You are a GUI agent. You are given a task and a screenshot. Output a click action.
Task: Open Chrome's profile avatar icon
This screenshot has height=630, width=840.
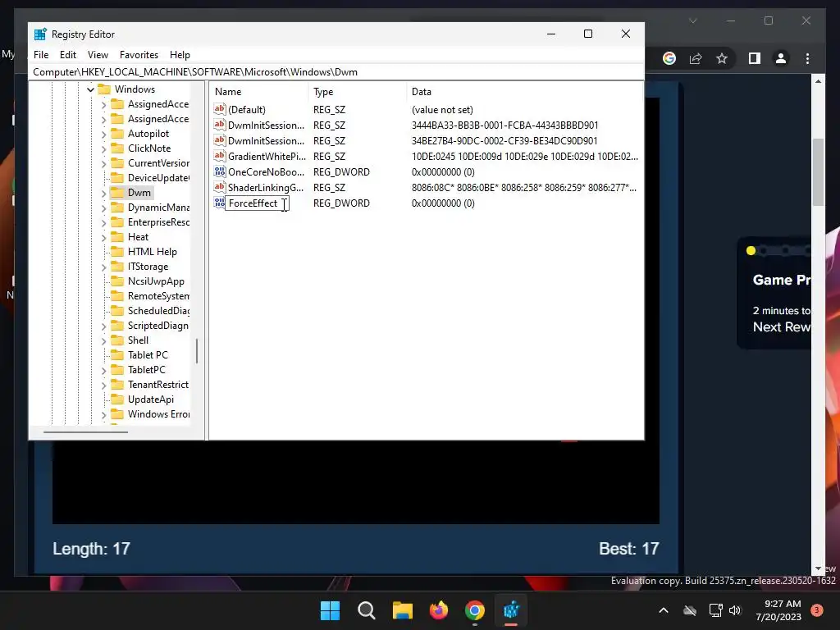coord(781,58)
